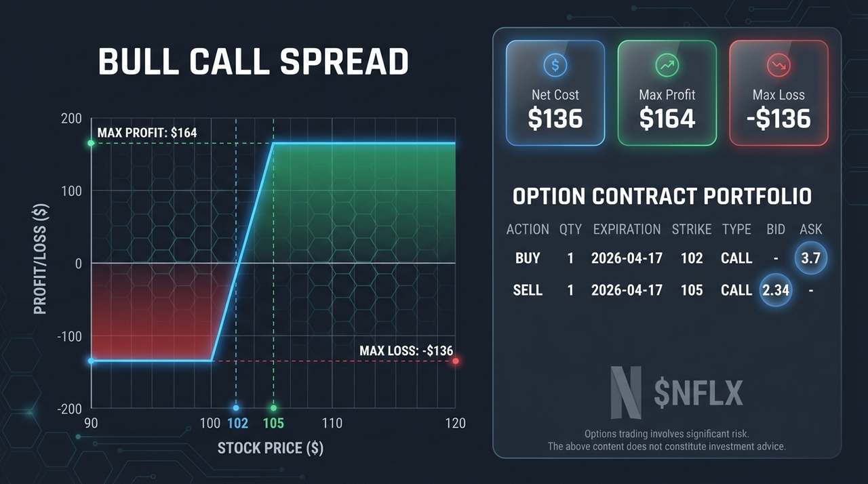Click the green rising arrow icon above Max Profit
The width and height of the screenshot is (868, 484).
(667, 66)
